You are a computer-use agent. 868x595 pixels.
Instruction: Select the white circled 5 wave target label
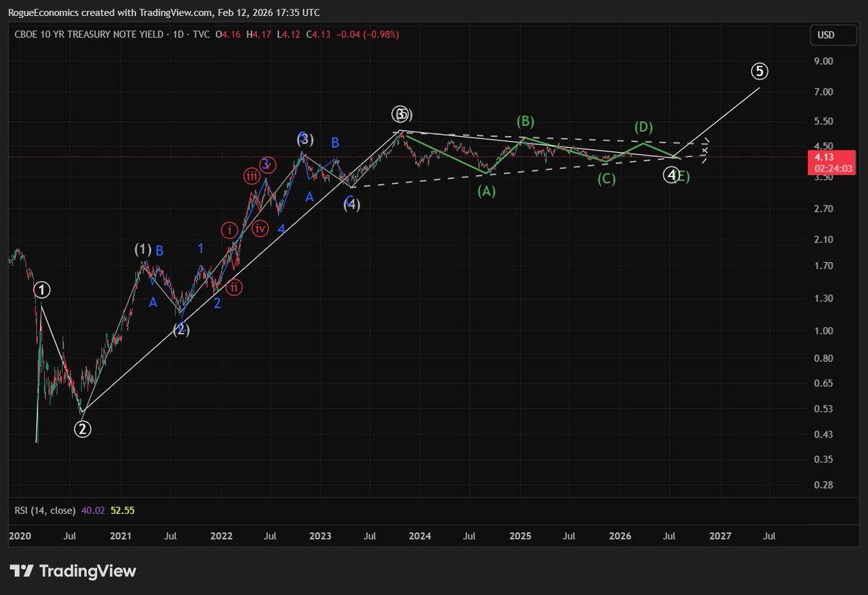[x=759, y=71]
